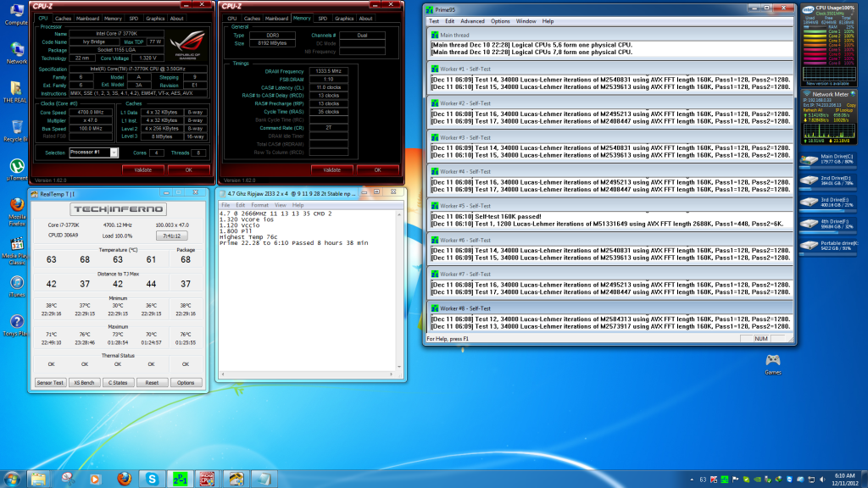
Task: Open the Options menu in Prime95
Action: 500,21
